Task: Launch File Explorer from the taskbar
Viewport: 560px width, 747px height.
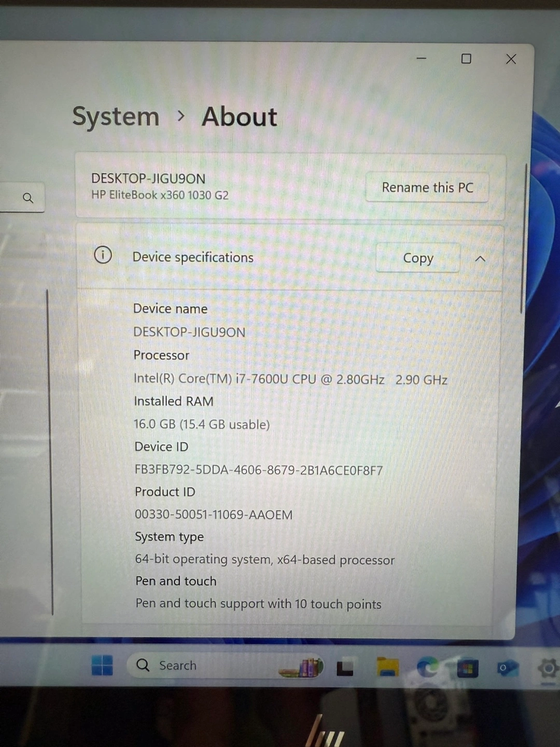Action: coord(388,667)
